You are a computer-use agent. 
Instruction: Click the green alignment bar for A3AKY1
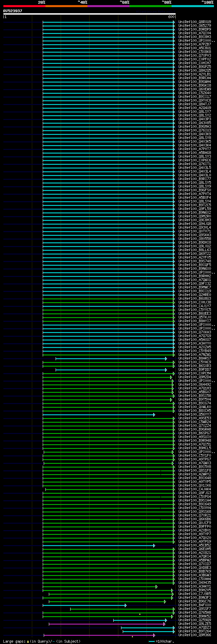[100, 587]
